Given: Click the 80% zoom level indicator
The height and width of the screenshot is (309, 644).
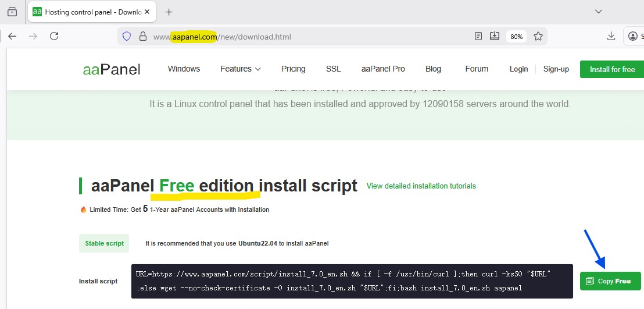Looking at the screenshot, I should (516, 37).
